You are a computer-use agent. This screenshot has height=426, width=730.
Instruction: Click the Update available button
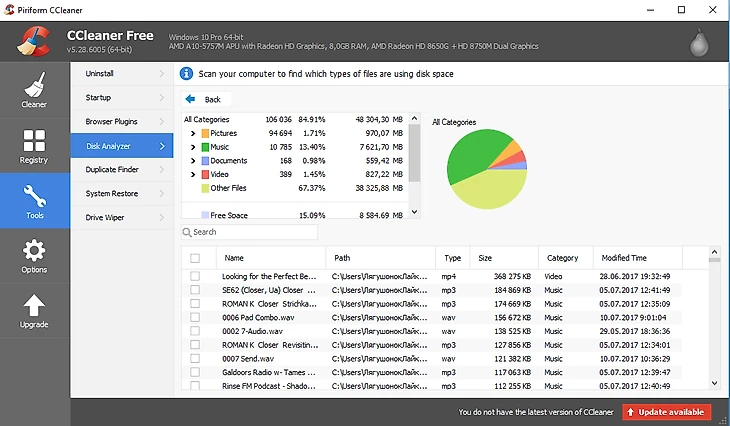click(x=664, y=412)
